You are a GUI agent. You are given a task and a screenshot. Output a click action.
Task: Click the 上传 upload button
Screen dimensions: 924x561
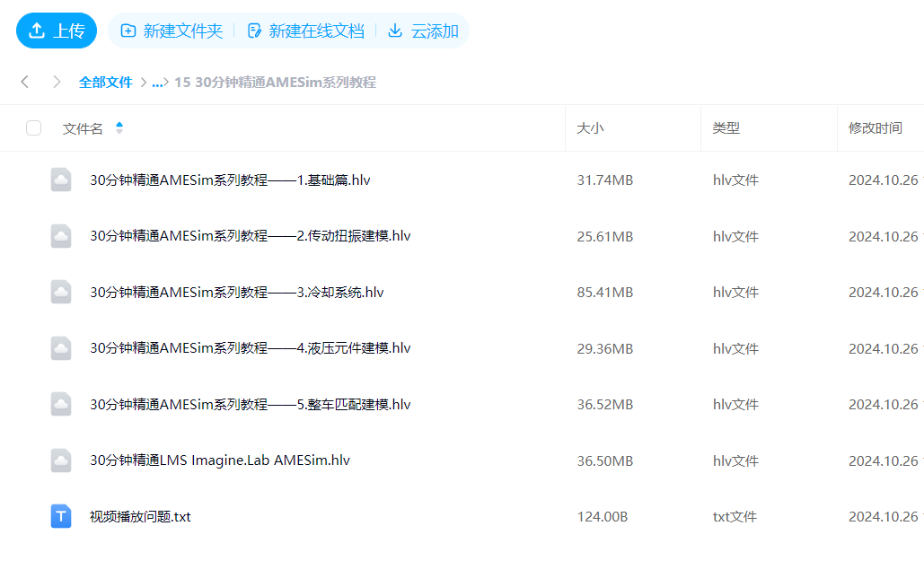pos(57,31)
